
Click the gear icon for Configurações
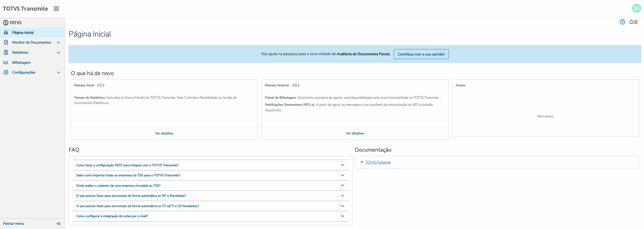(6, 72)
